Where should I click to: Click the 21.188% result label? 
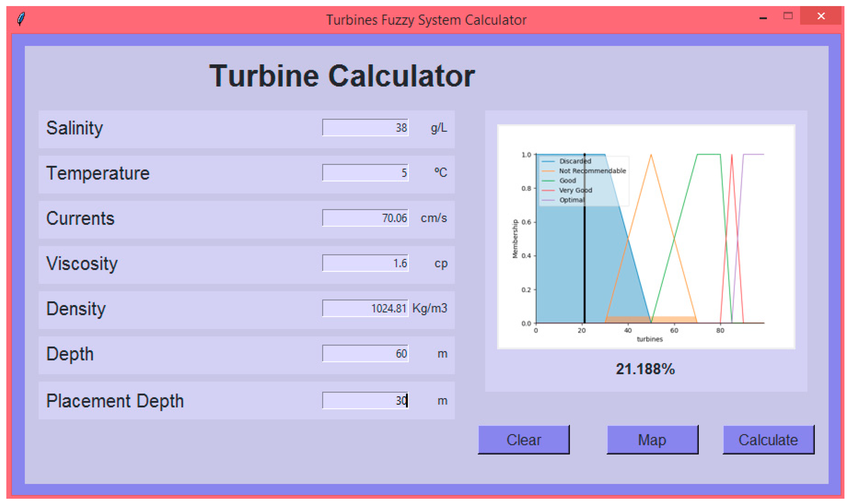pyautogui.click(x=645, y=369)
